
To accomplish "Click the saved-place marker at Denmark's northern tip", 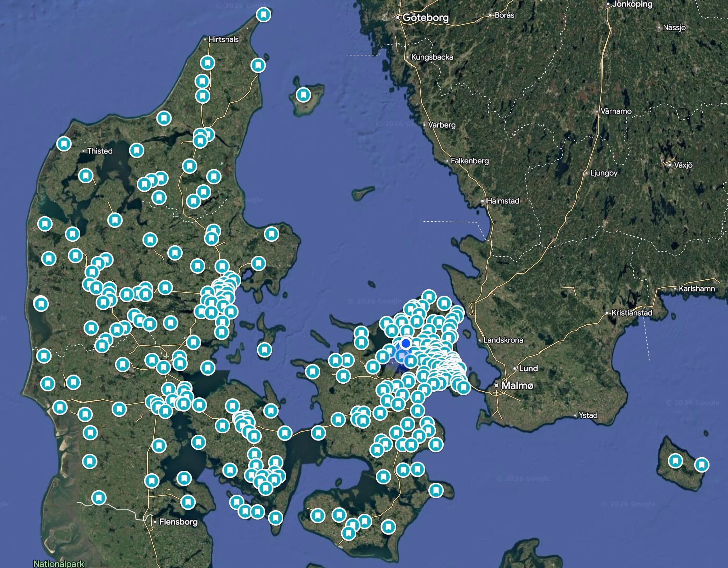I will point(264,15).
